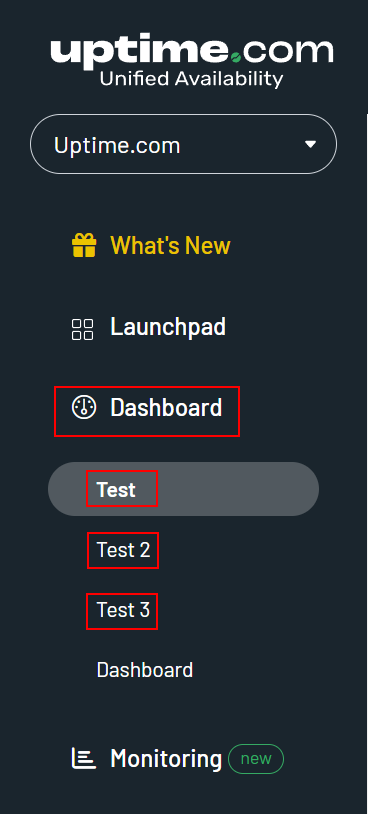Click the Monitoring label text

(166, 759)
